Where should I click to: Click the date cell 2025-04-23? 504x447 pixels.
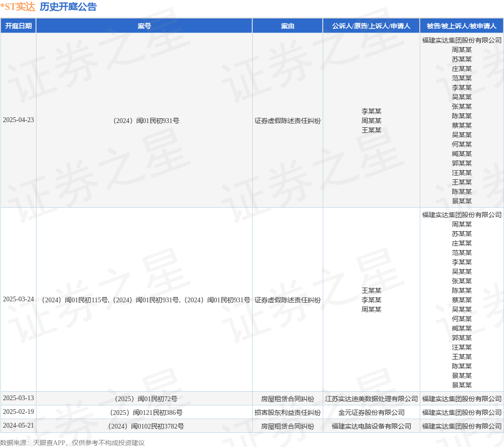click(x=18, y=120)
